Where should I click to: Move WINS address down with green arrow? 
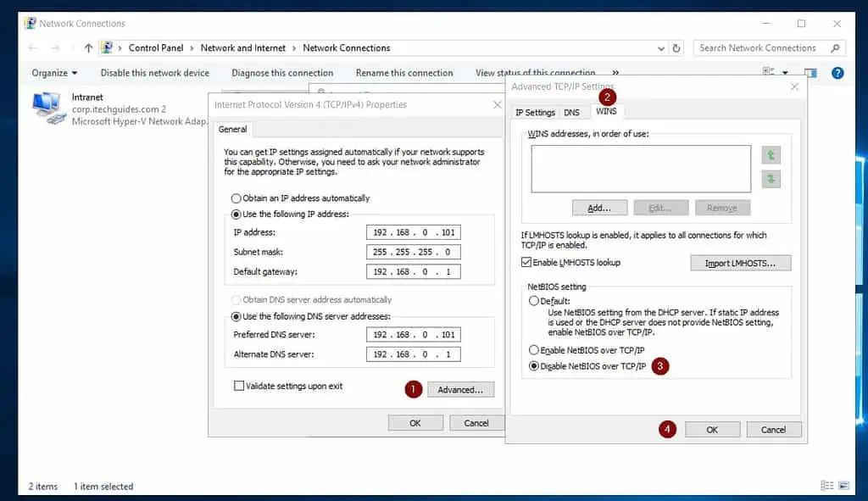(771, 179)
